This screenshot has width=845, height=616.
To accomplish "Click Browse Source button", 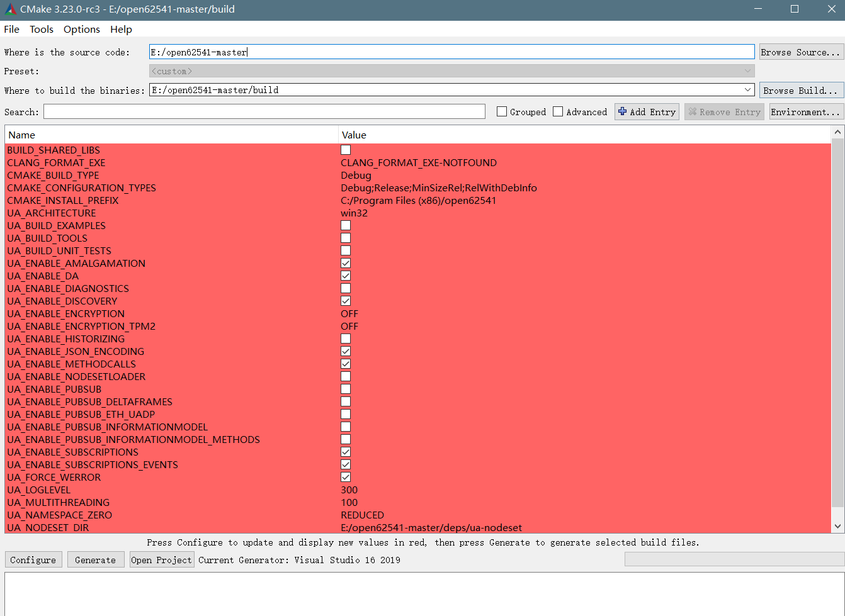I will coord(801,52).
